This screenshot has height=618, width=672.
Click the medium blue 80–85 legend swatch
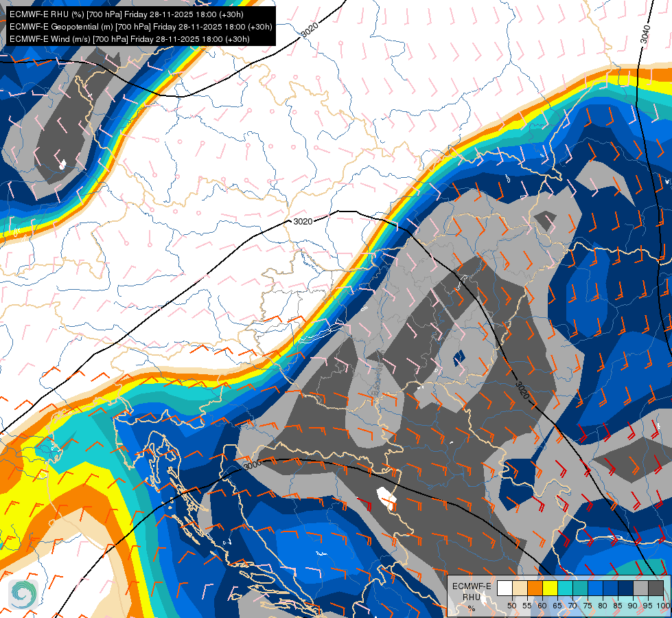(x=610, y=588)
